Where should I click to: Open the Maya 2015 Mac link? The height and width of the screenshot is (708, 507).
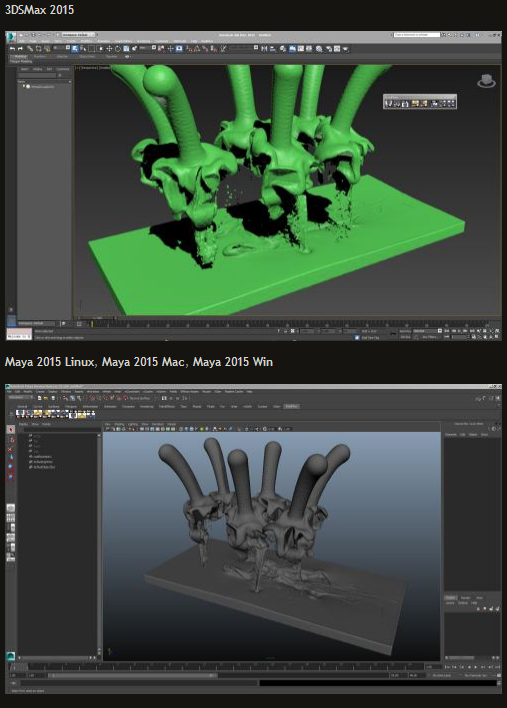pyautogui.click(x=143, y=362)
